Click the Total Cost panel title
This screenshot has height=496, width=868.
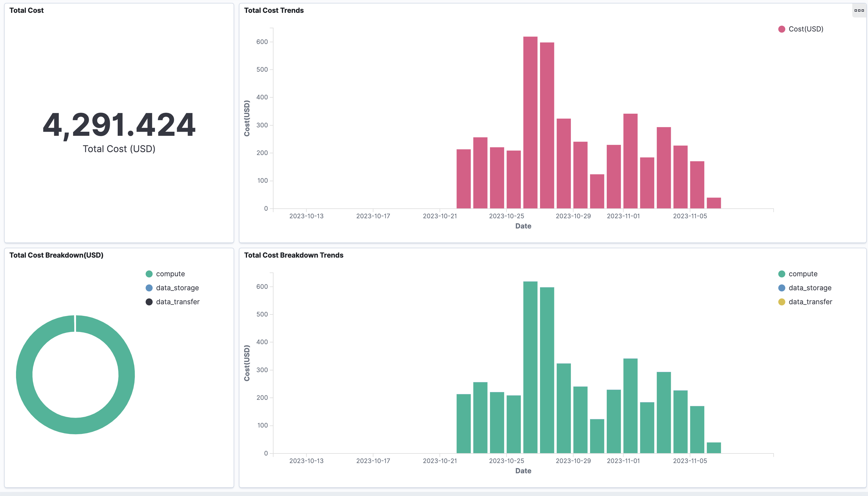click(27, 10)
